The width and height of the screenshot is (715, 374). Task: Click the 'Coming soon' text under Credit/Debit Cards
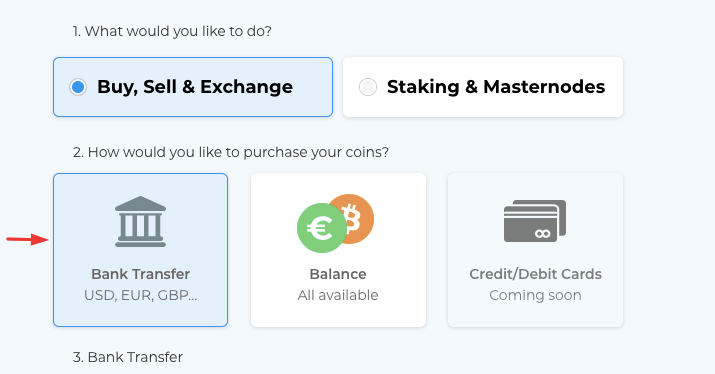coord(535,295)
